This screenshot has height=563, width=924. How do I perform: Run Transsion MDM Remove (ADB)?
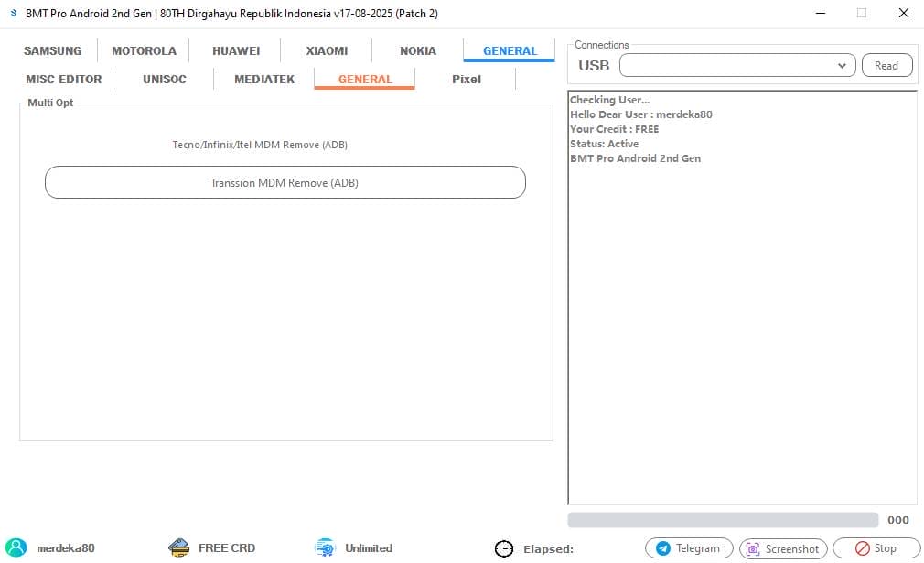[285, 182]
